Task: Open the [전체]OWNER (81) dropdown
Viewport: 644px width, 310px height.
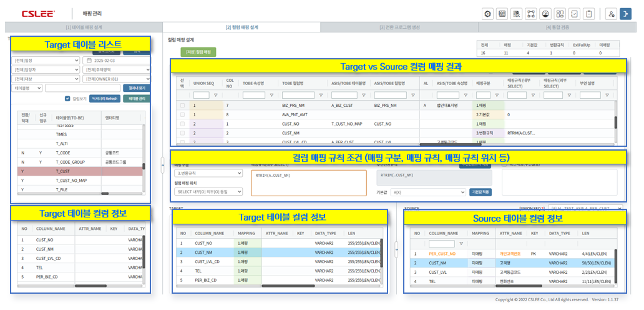Action: pyautogui.click(x=117, y=79)
